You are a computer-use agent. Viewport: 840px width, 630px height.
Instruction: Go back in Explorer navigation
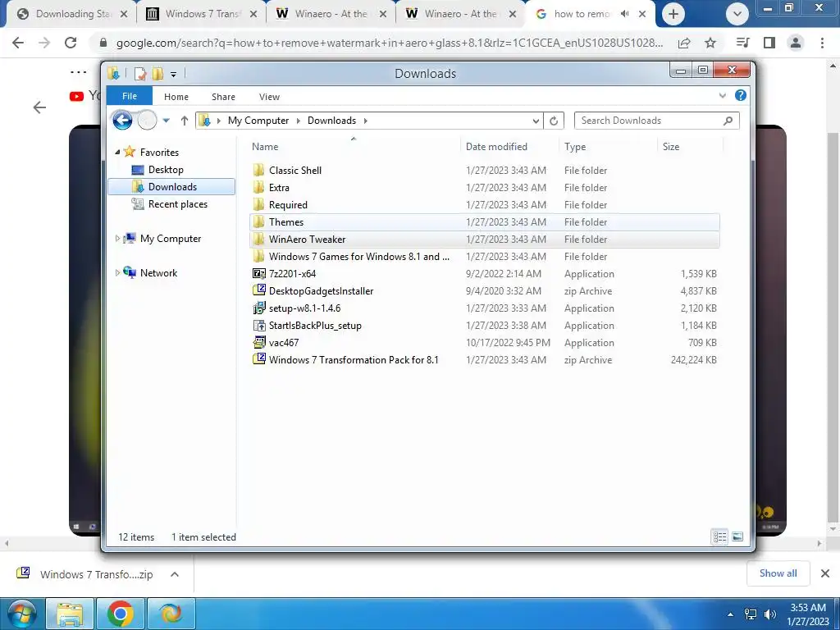point(122,121)
